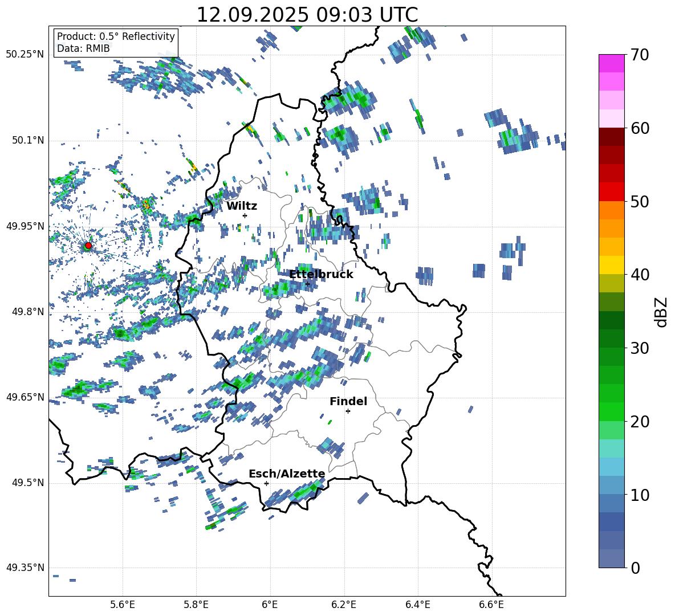Click the 'Data: RMIB' text
This screenshot has width=675, height=616.
click(x=83, y=48)
